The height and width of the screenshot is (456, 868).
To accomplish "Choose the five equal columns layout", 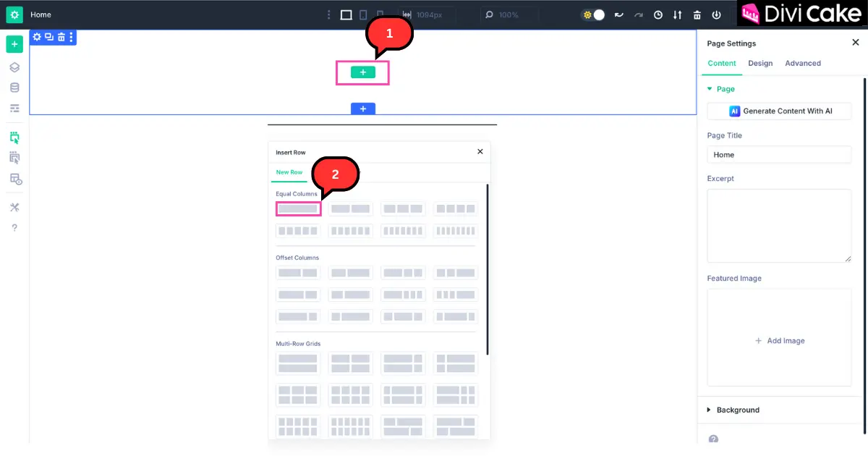I will point(298,231).
